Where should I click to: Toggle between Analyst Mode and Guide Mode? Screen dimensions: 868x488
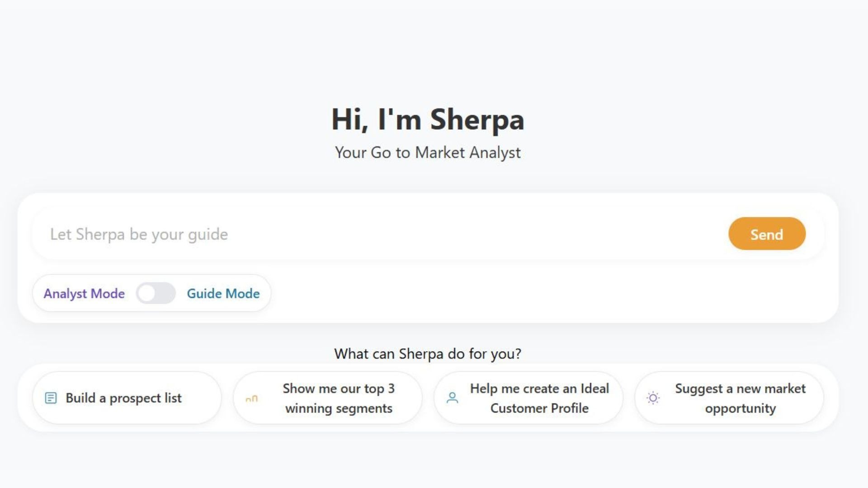[156, 293]
